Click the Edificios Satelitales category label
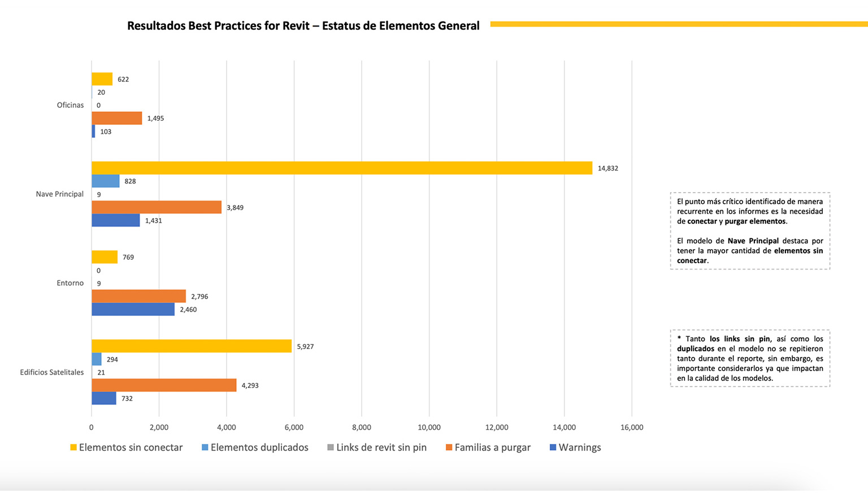Viewport: 868px width, 496px height. click(x=52, y=372)
